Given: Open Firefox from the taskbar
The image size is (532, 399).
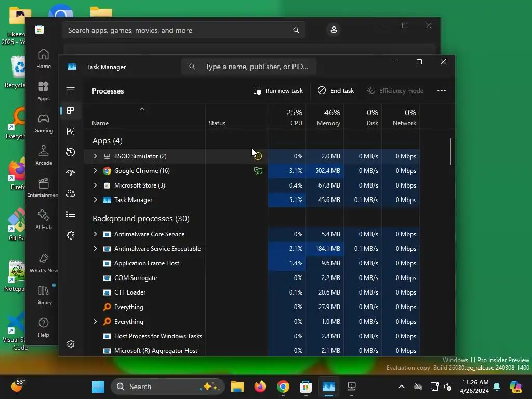Looking at the screenshot, I should [x=260, y=387].
